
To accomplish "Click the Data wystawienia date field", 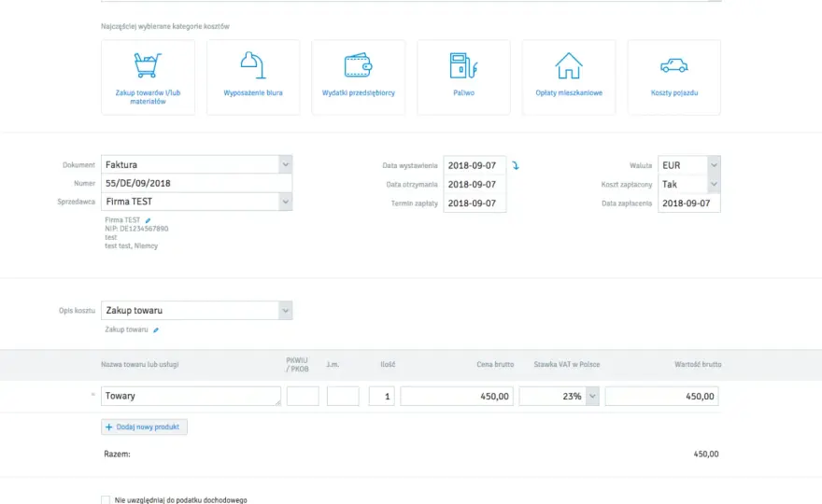I will pyautogui.click(x=475, y=165).
